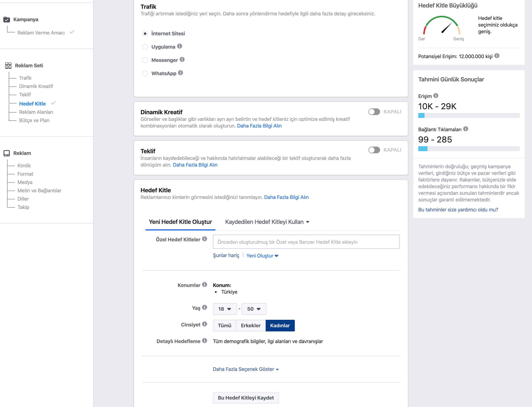Click checkmark next to Reklam Verme Amacı
532x407 pixels.
pos(72,32)
